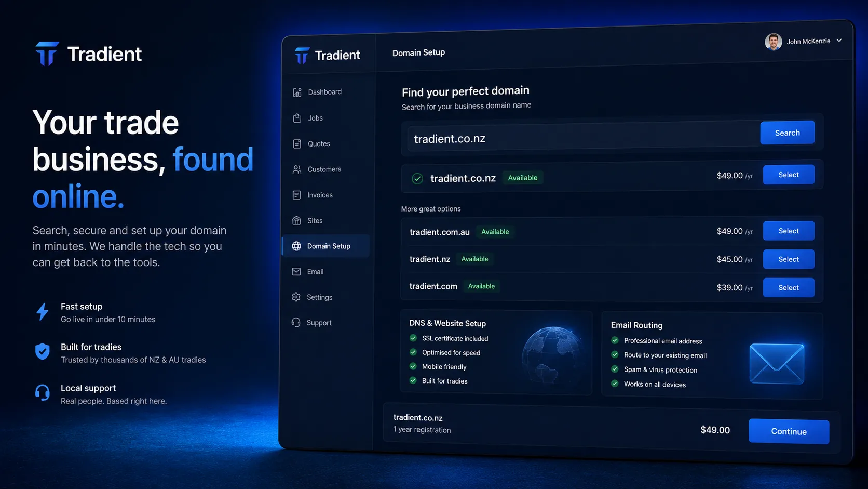Click the $49.00 total in the bottom bar
This screenshot has width=868, height=489.
[715, 430]
